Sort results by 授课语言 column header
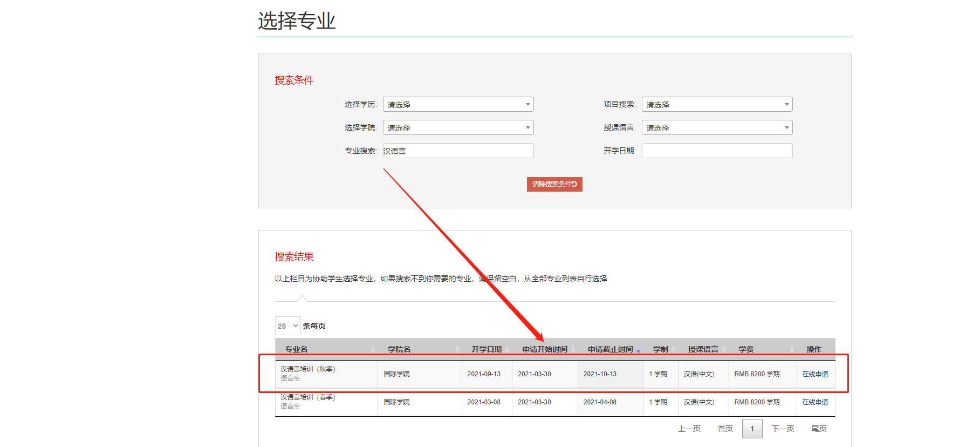This screenshot has height=447, width=980. (x=703, y=349)
